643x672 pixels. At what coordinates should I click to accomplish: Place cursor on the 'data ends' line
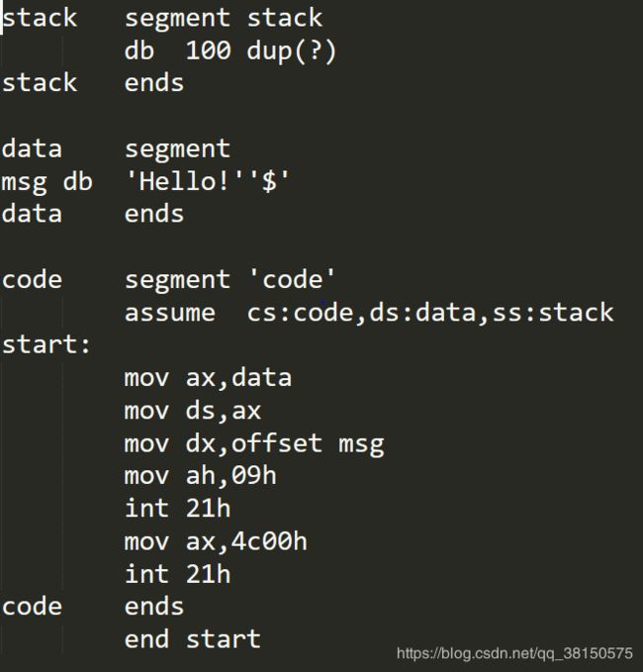click(93, 214)
